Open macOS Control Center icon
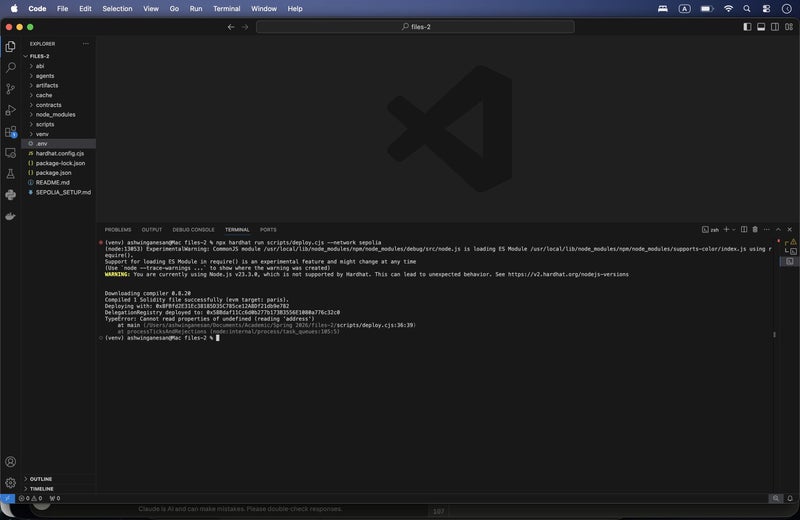The width and height of the screenshot is (800, 520). [x=766, y=9]
